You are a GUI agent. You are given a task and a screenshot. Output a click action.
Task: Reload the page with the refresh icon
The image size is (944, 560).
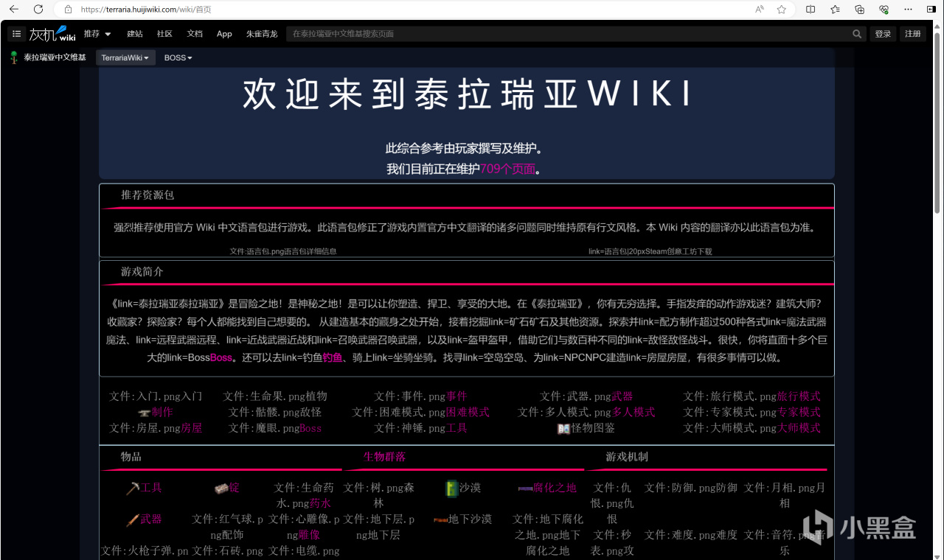(x=38, y=10)
